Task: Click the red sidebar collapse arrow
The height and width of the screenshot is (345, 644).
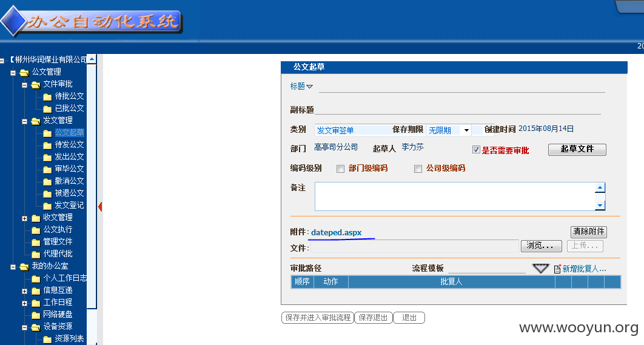Action: click(x=100, y=206)
